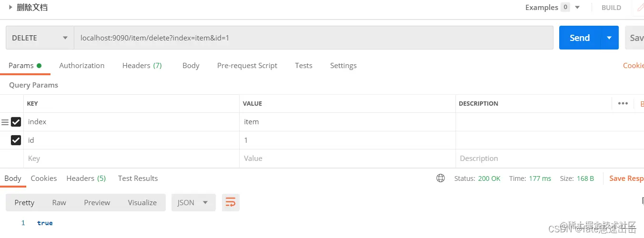Open the DELETE method dropdown

[x=40, y=38]
